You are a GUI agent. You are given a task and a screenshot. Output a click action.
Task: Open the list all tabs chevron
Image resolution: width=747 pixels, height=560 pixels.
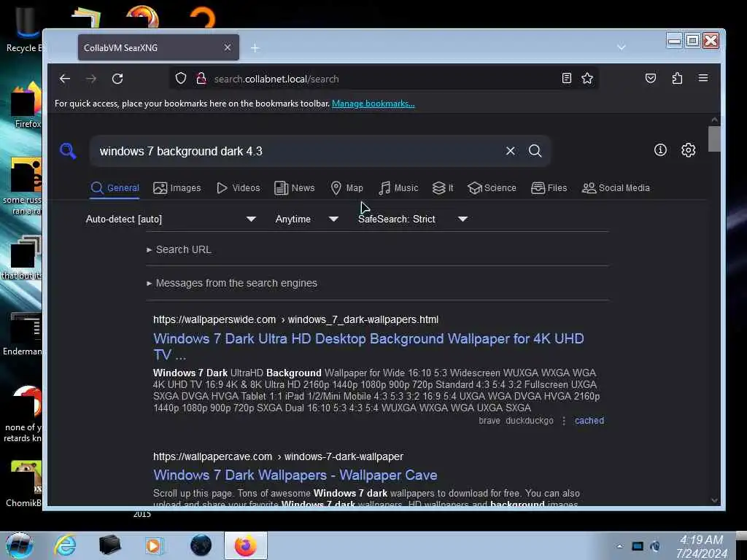point(622,47)
